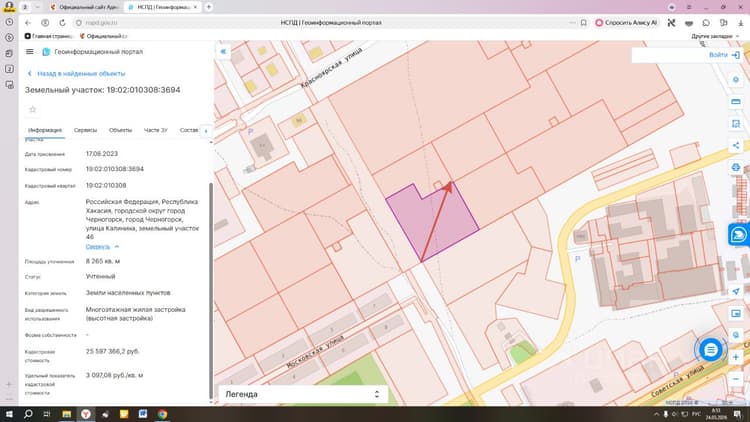
Task: Select cadastral number 19:02:010308:3694 value
Action: 115,169
